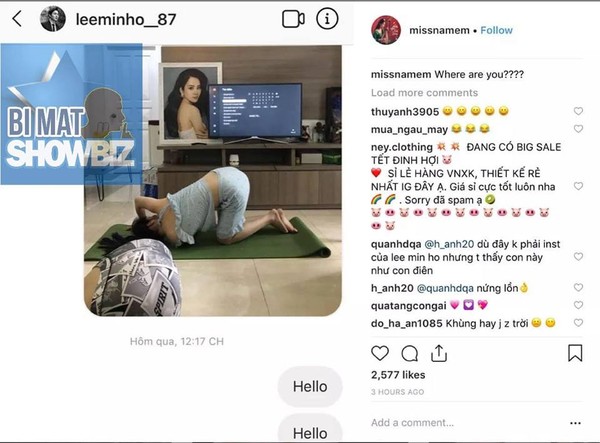Image resolution: width=600 pixels, height=443 pixels.
Task: Open comment bubble icon under post
Action: (x=409, y=353)
